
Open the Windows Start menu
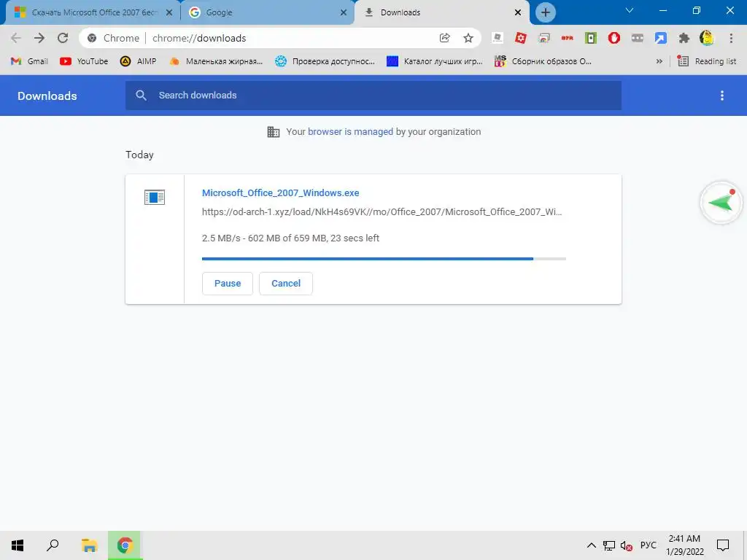[18, 545]
